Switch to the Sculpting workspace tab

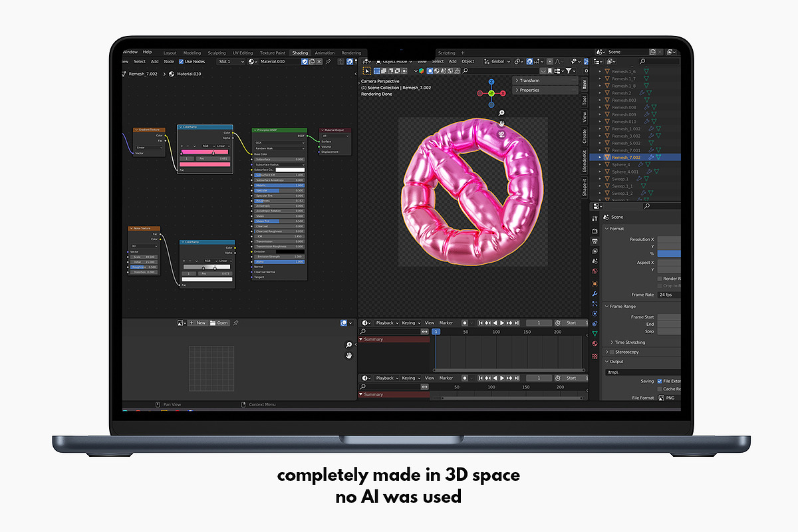[217, 53]
